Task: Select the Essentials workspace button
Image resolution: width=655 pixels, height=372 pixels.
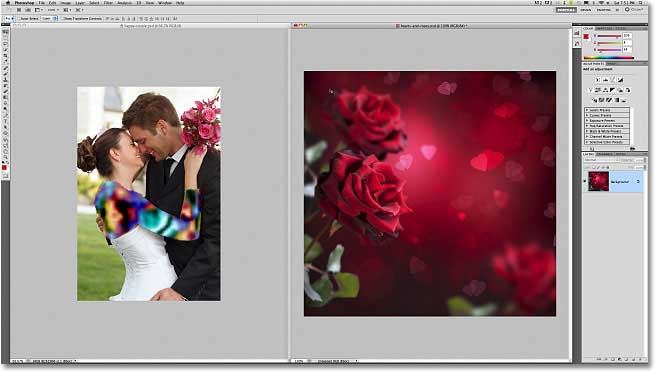Action: click(566, 10)
